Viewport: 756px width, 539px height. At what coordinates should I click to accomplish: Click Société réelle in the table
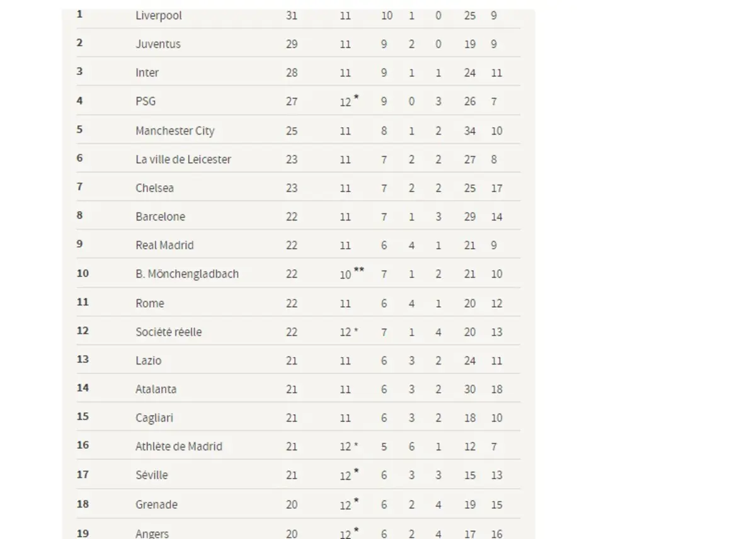(169, 332)
